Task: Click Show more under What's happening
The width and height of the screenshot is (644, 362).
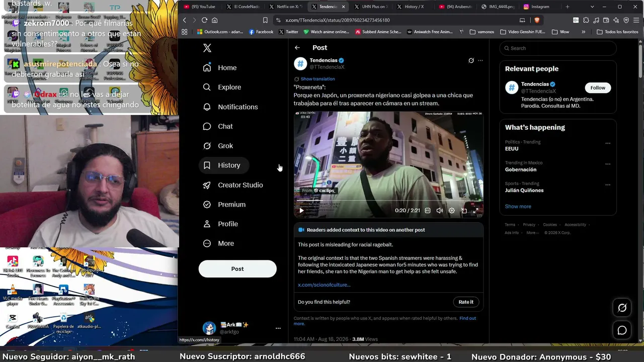Action: [x=518, y=206]
